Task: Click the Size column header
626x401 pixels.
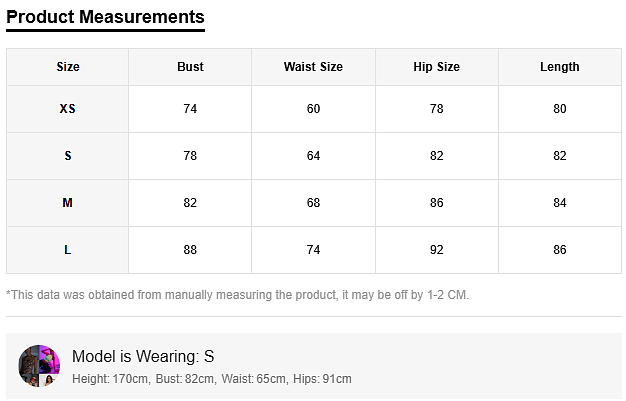Action: click(x=68, y=67)
